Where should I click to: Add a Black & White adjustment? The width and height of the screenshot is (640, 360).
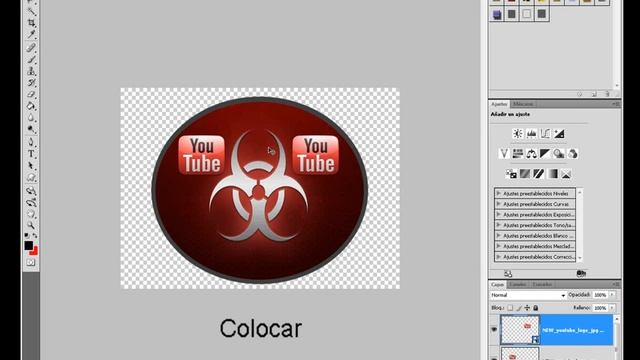pyautogui.click(x=545, y=153)
